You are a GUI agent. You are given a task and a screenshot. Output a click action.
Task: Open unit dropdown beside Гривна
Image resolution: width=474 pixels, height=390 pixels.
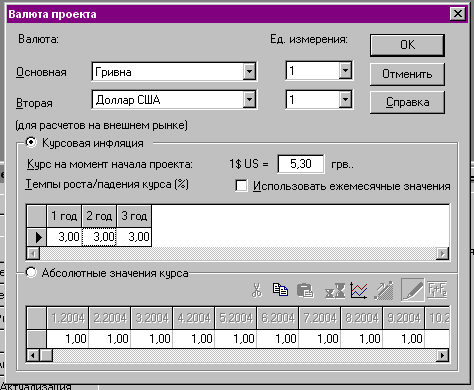tap(345, 70)
